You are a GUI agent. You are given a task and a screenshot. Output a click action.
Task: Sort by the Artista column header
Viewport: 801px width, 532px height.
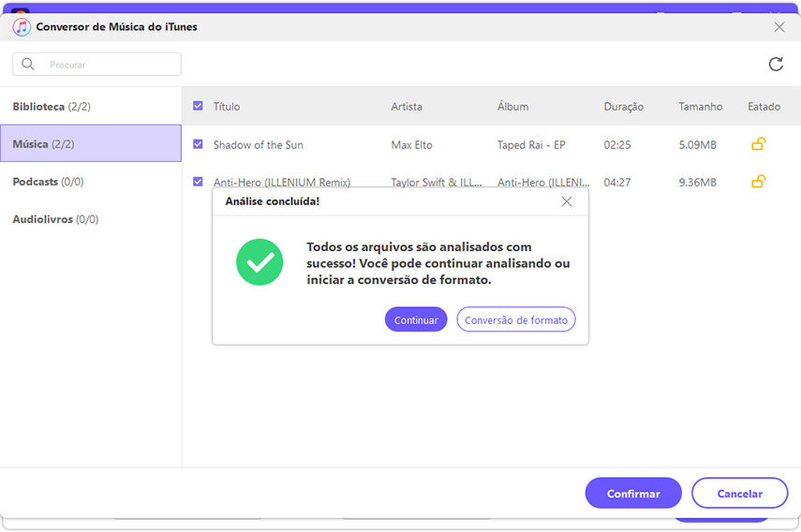coord(407,107)
